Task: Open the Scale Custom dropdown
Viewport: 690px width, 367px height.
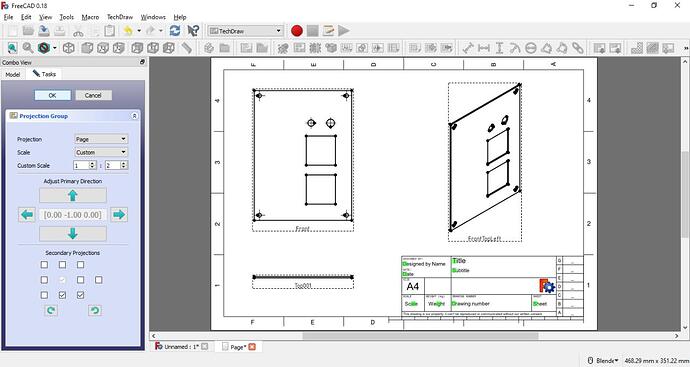Action: pos(101,152)
